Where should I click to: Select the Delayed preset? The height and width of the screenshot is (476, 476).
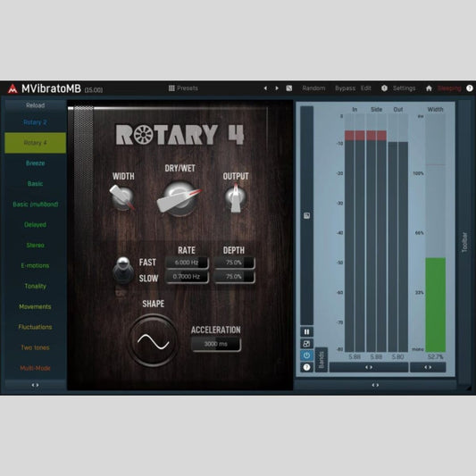click(x=35, y=225)
